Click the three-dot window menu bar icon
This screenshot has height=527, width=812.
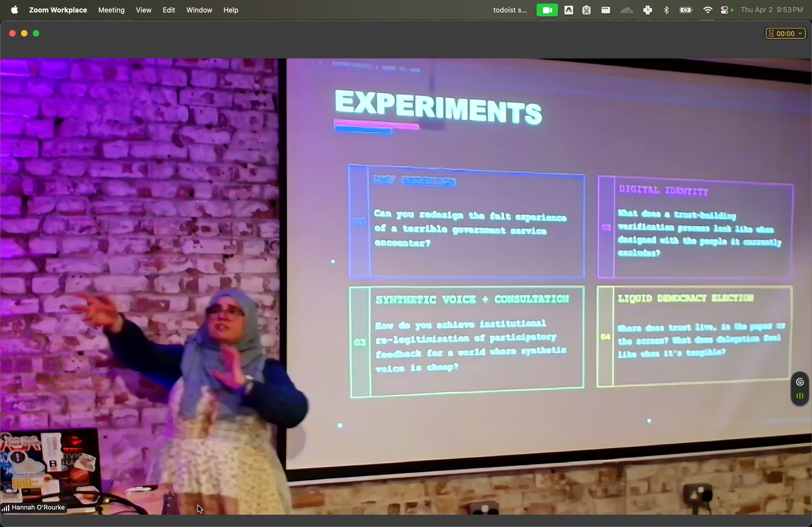[605, 10]
